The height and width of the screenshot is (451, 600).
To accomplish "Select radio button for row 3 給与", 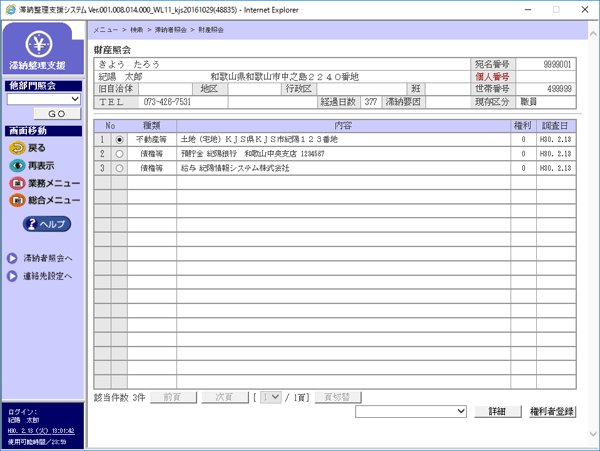I will (x=120, y=168).
